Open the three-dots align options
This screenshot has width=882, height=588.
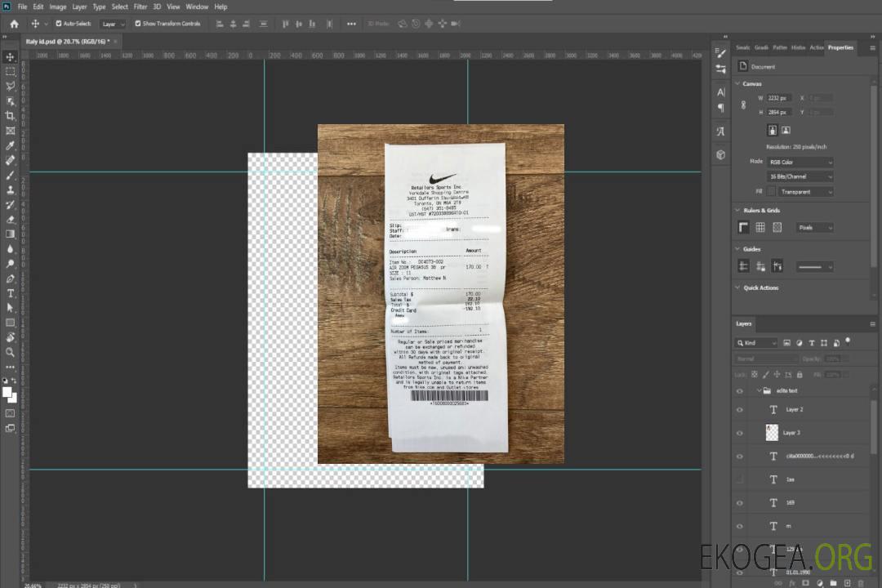351,24
